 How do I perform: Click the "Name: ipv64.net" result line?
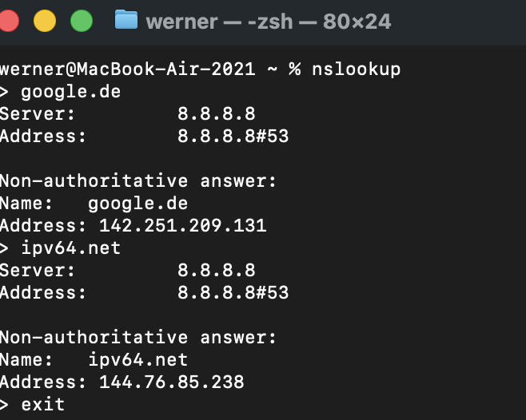click(94, 359)
